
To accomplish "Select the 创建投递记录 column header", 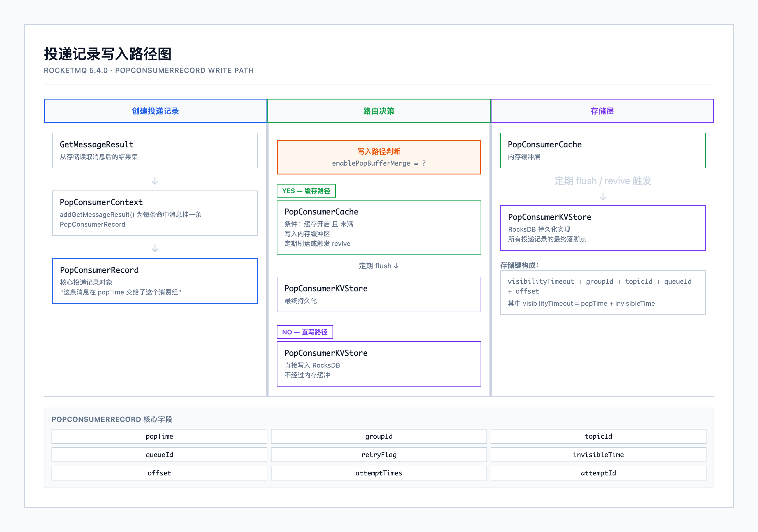I will (155, 111).
